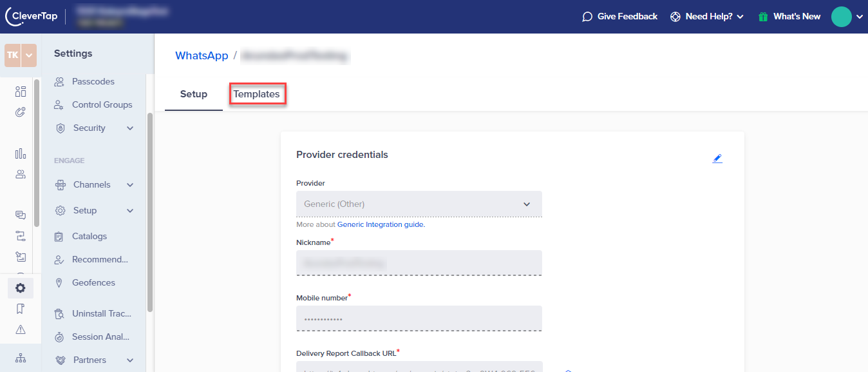Viewport: 868px width, 372px height.
Task: Open the goals target icon in the rail
Action: [x=21, y=112]
